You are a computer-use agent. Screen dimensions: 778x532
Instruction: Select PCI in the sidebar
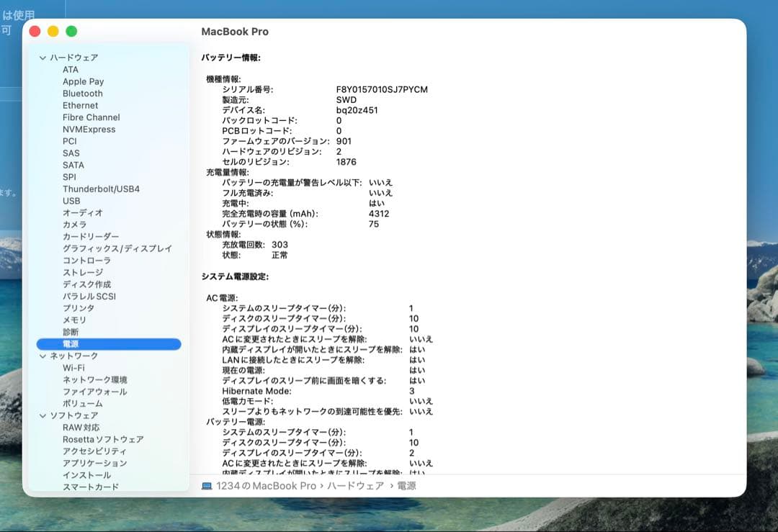[69, 141]
